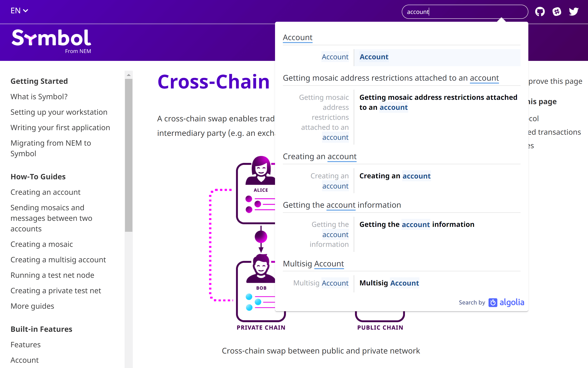Open Getting the account information result
The height and width of the screenshot is (368, 588).
417,224
